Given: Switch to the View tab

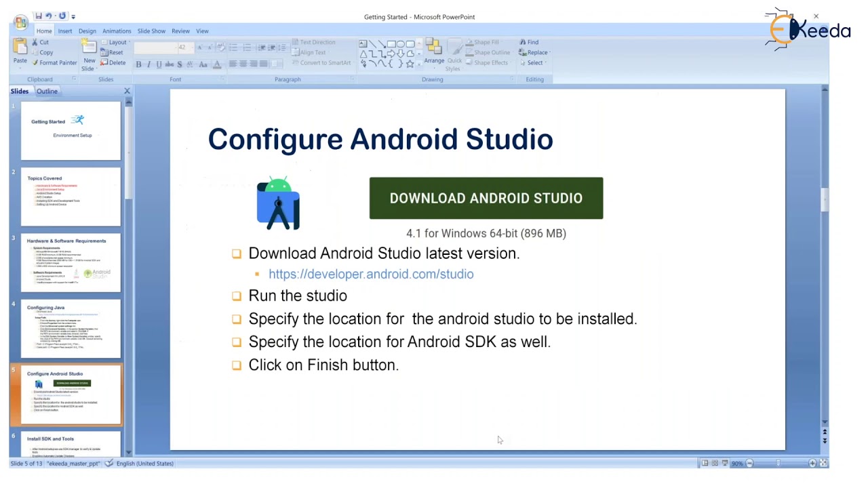Looking at the screenshot, I should tap(202, 31).
